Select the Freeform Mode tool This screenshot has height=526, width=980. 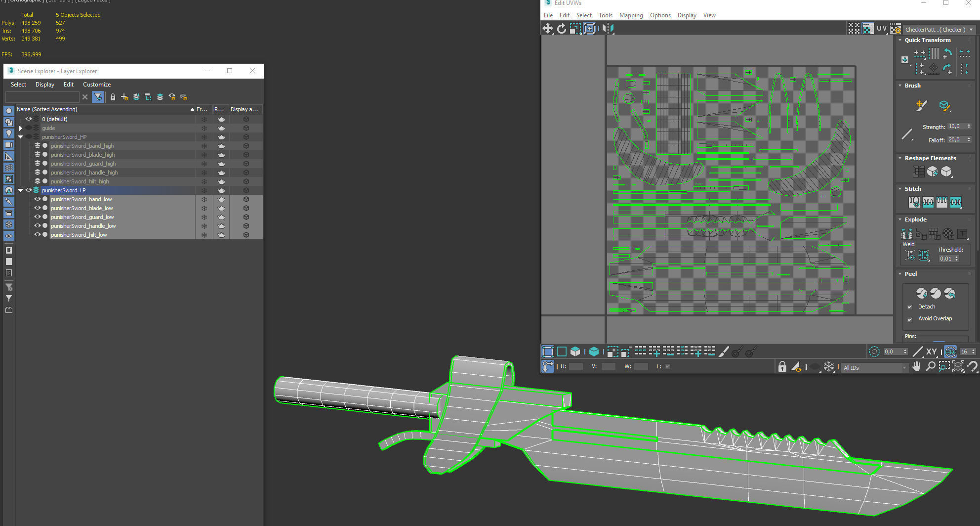coord(589,29)
